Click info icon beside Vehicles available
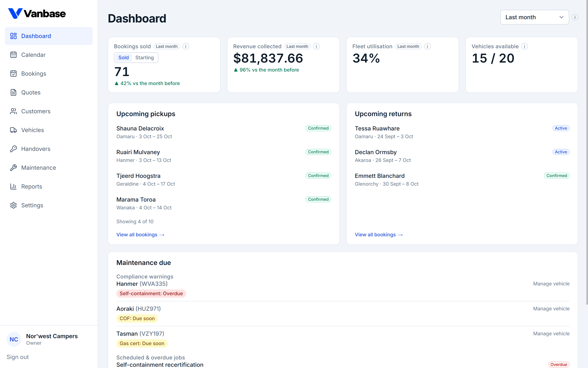This screenshot has width=588, height=368. tap(525, 46)
